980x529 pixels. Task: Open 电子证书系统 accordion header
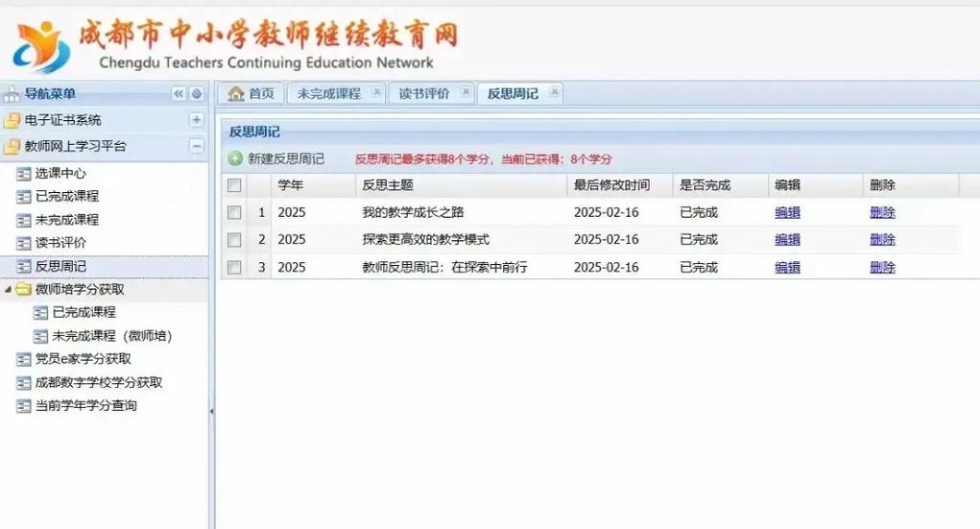click(x=104, y=120)
